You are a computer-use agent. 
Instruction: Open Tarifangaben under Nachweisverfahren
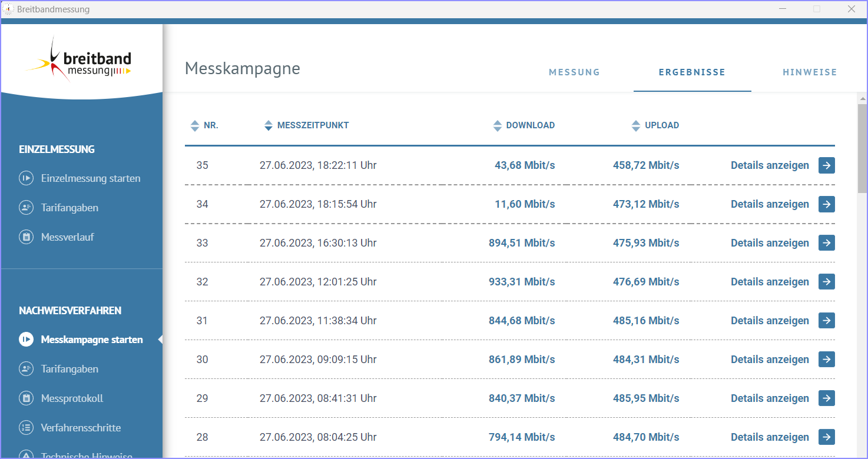[69, 369]
